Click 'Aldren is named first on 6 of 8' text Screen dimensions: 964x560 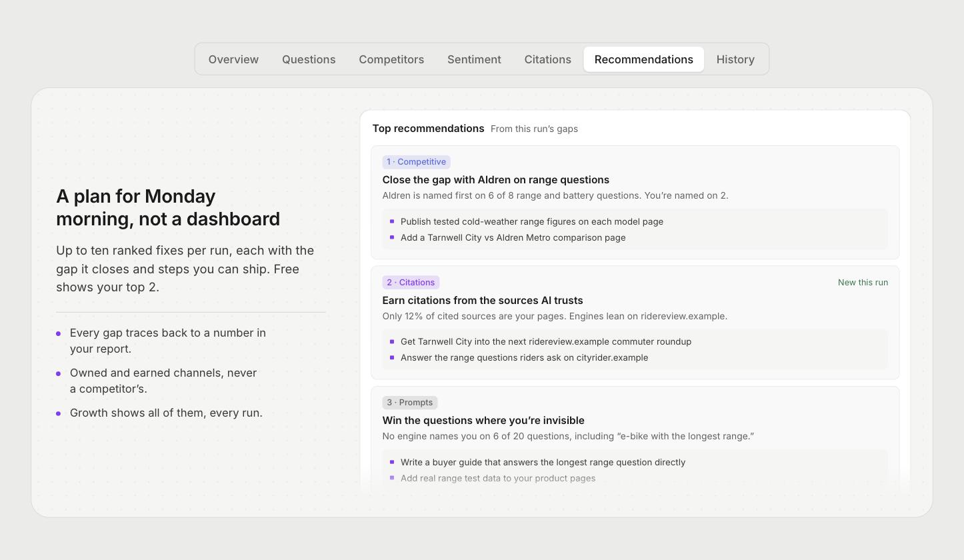pyautogui.click(x=555, y=196)
